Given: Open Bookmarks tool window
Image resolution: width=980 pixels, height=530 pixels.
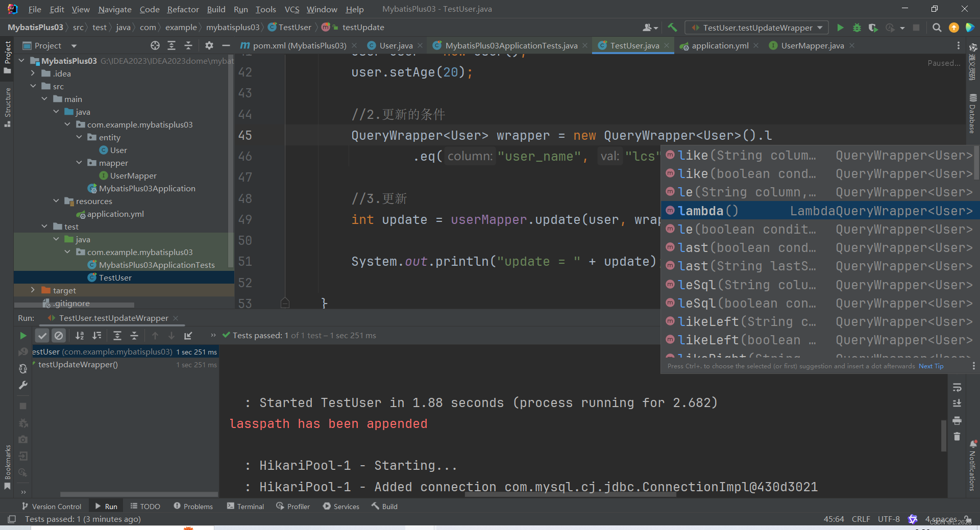Looking at the screenshot, I should pyautogui.click(x=7, y=467).
